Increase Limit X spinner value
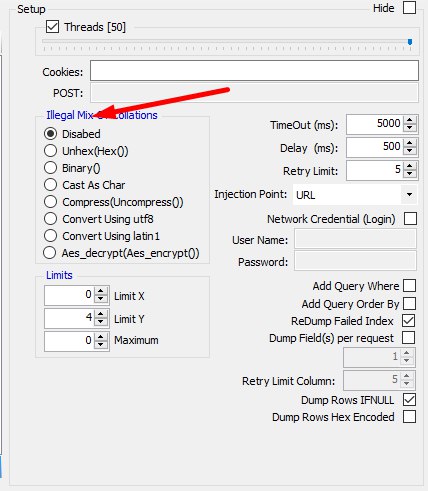Screen dimensions: 428x491 (x=101, y=291)
